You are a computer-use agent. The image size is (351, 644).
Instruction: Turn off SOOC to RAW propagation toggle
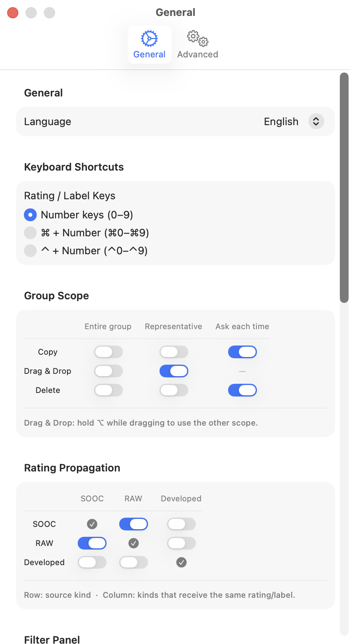134,524
